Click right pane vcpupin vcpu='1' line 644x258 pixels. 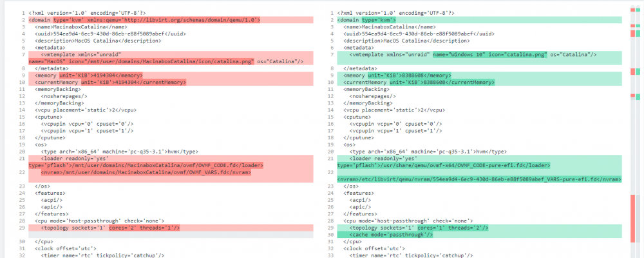[395, 131]
